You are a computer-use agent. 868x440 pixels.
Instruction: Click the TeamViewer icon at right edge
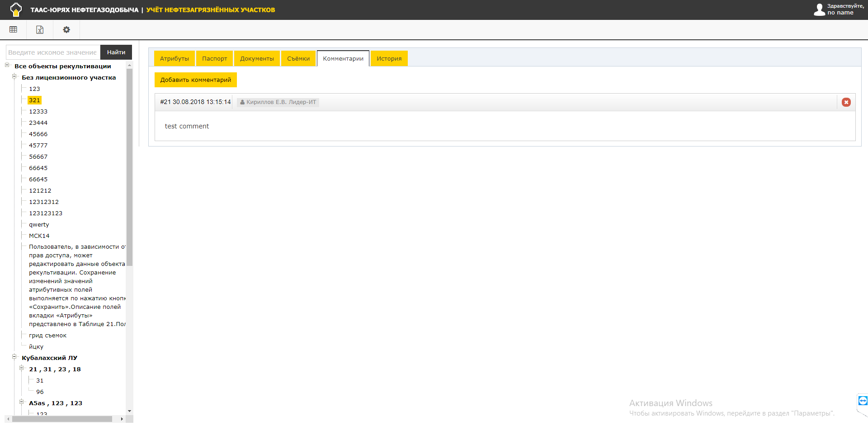point(863,401)
